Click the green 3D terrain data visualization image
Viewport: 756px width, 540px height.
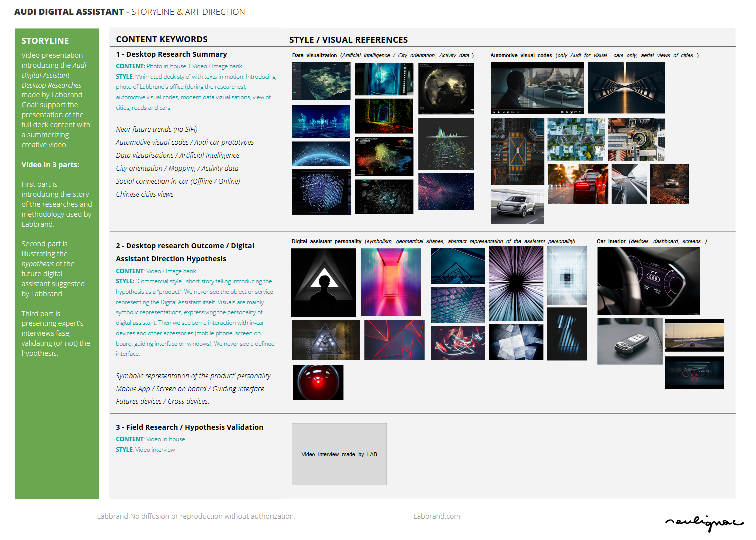point(321,81)
